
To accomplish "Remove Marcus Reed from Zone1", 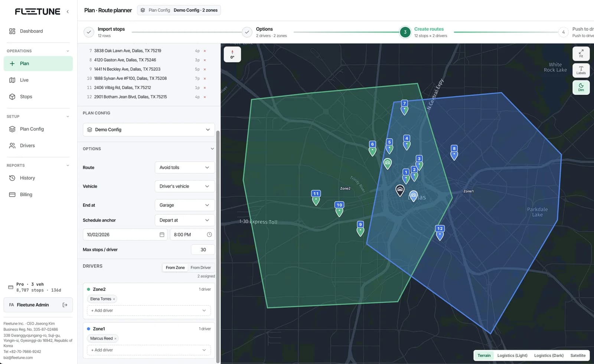I will (115, 338).
